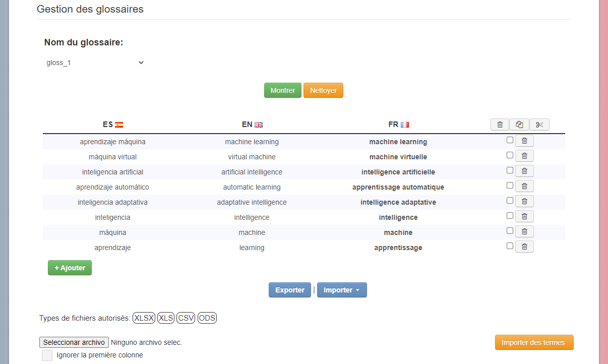608x364 pixels.
Task: Select the 'inteligencia adaptativa' row checkbox
Action: 510,201
